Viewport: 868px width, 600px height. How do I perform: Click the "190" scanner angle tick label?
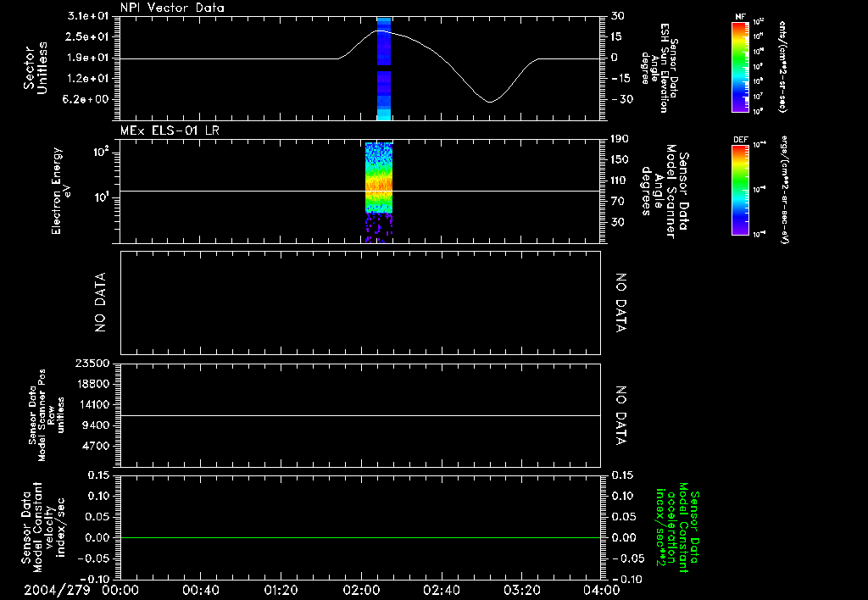click(x=620, y=139)
